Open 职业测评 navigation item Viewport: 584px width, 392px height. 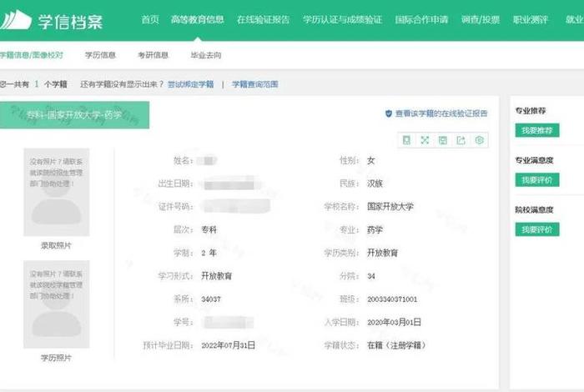coord(531,19)
